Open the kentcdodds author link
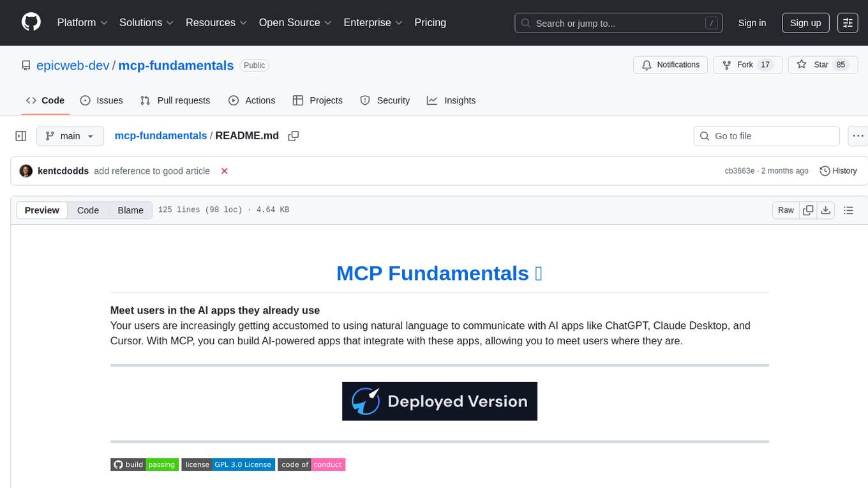This screenshot has height=488, width=868. [x=63, y=171]
